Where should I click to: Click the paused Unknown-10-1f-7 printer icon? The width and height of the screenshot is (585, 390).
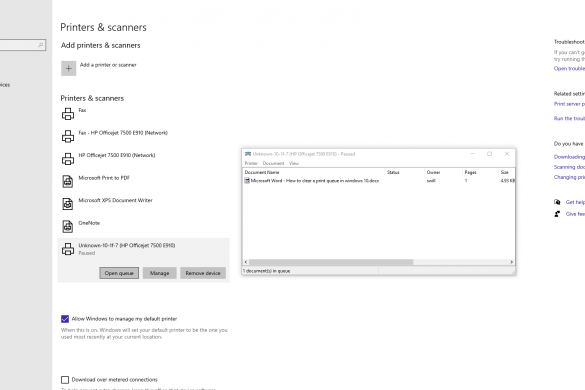coord(68,249)
